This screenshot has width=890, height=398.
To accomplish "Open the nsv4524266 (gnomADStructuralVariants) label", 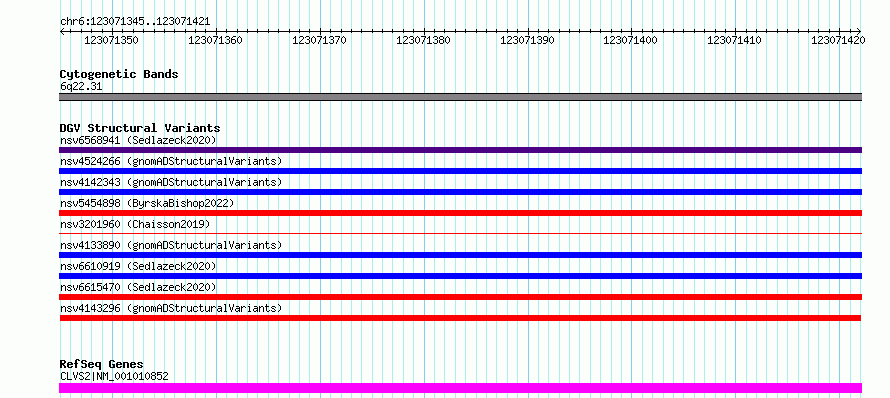I will [x=171, y=161].
